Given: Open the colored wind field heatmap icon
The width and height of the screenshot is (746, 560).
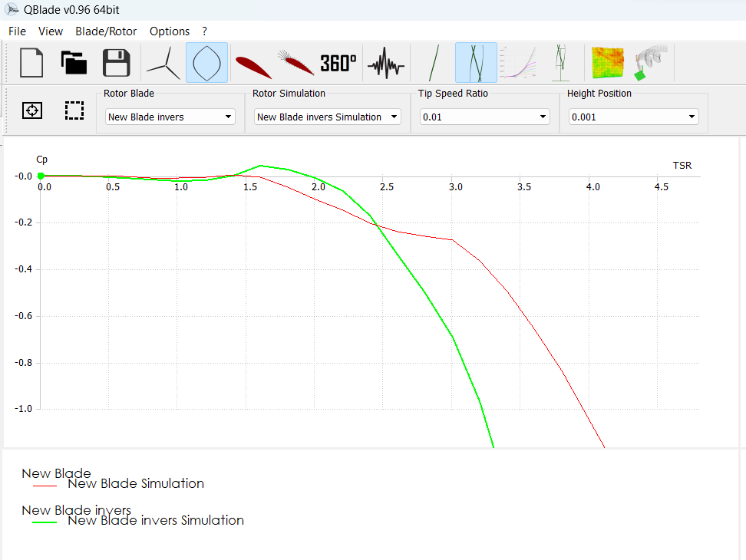Looking at the screenshot, I should tap(606, 63).
